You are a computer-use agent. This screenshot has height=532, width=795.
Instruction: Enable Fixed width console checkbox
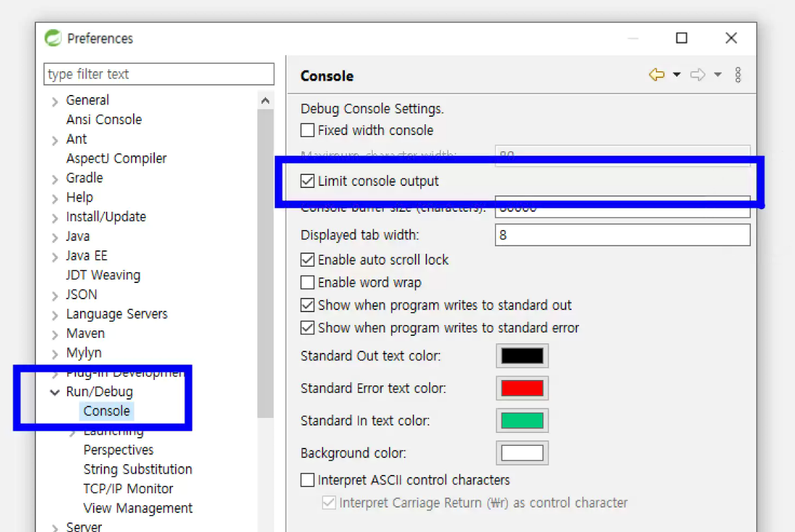308,130
